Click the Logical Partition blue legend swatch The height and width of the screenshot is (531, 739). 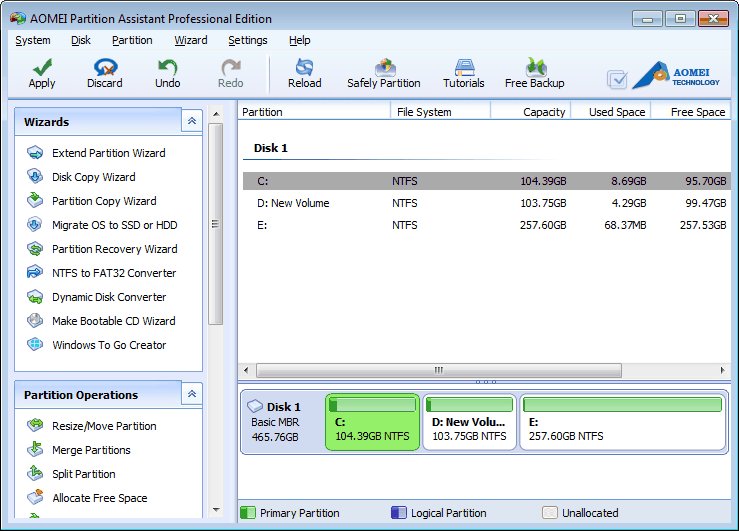(x=399, y=513)
